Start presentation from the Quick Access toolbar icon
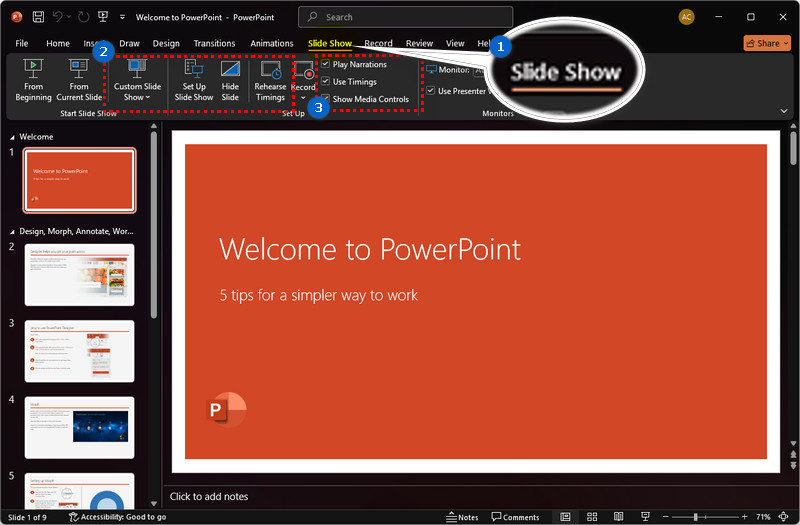 point(103,17)
